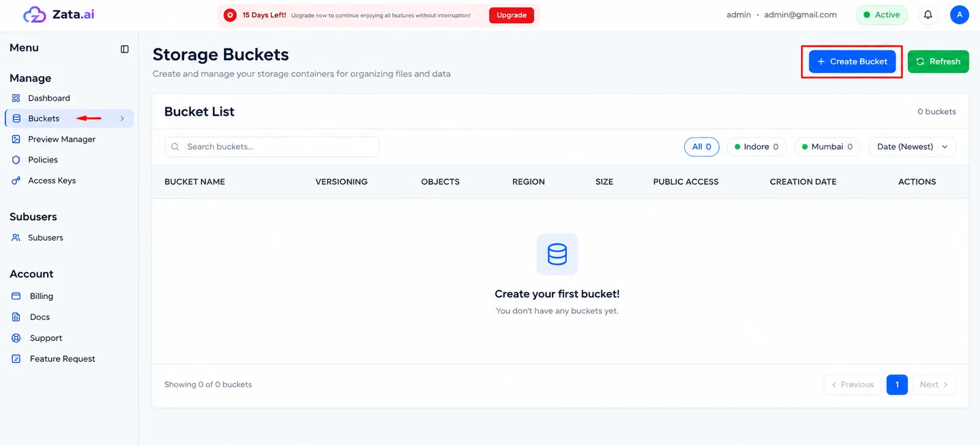Viewport: 980px width, 445px height.
Task: Click the Zata.ai cloud logo icon
Action: tap(34, 15)
